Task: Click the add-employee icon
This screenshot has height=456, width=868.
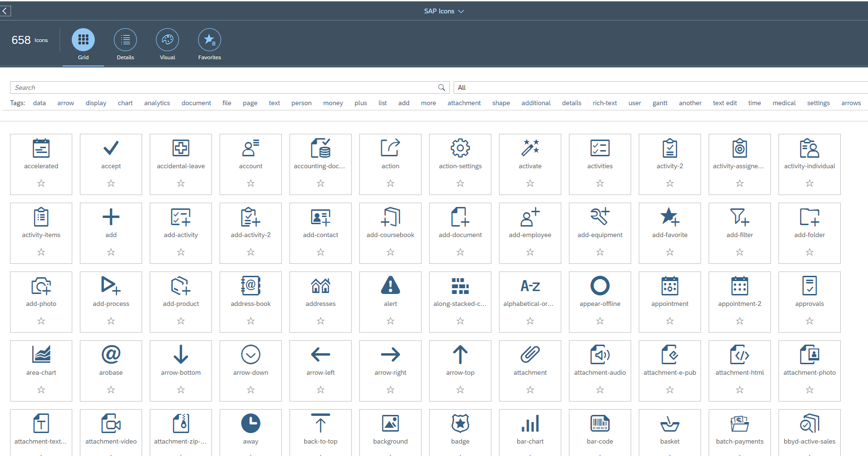Action: (x=530, y=217)
